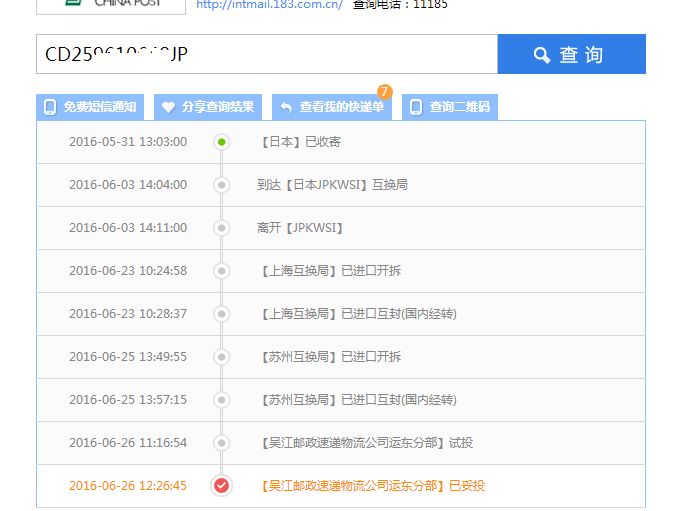Click the timestamp 2016-06-03 14:04:00
Image resolution: width=696 pixels, height=511 pixels.
[128, 185]
